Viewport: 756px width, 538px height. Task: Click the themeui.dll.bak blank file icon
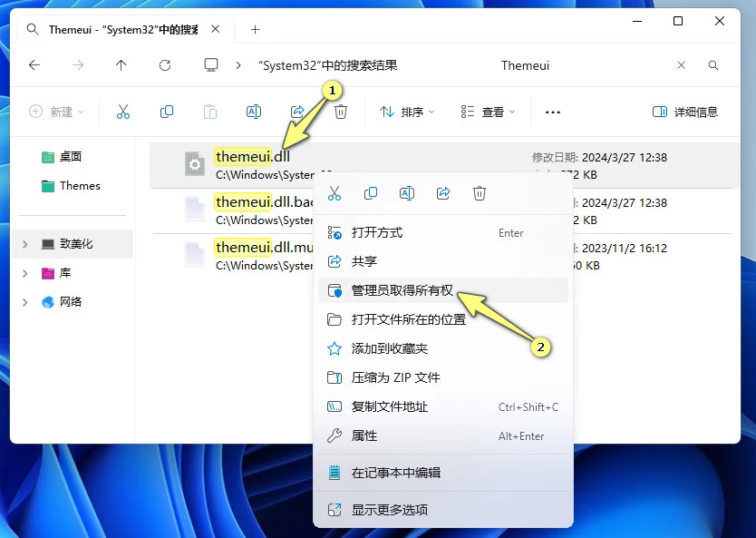195,210
